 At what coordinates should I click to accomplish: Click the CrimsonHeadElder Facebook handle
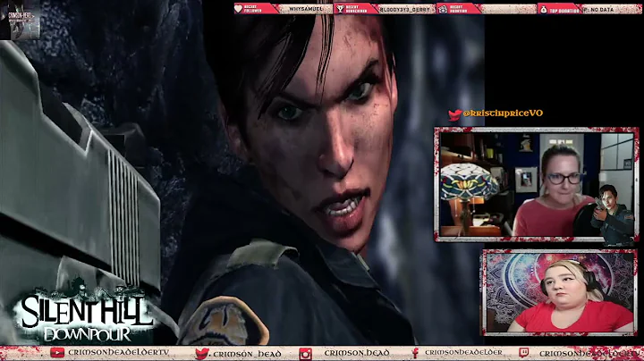coord(463,352)
